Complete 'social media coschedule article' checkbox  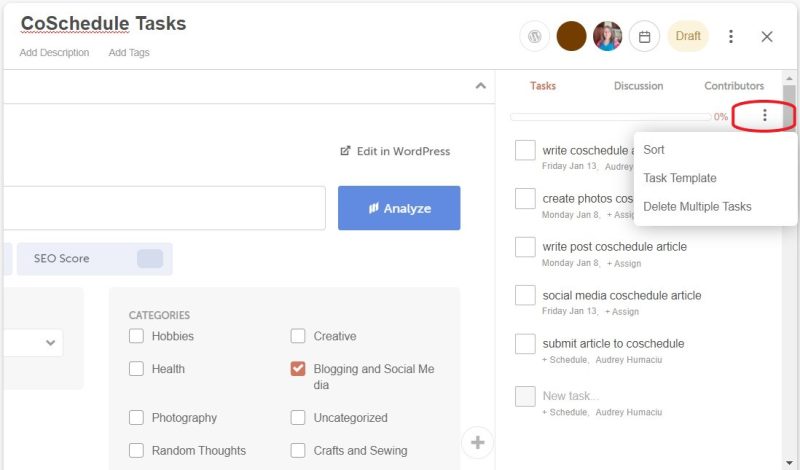click(525, 295)
